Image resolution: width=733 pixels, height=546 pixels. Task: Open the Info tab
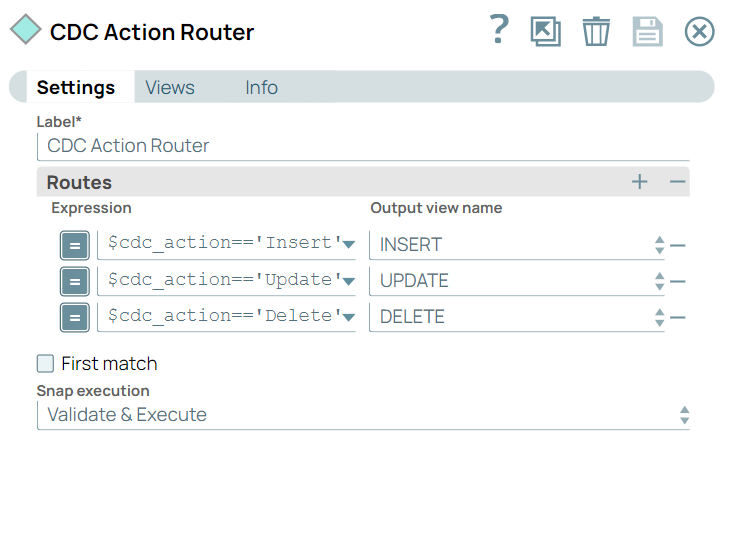tap(261, 87)
